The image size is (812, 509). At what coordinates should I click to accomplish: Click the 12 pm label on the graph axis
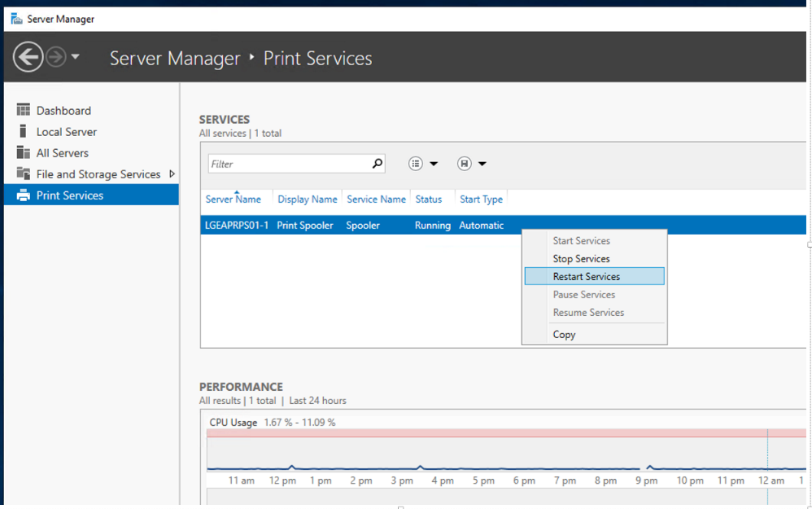coord(282,480)
